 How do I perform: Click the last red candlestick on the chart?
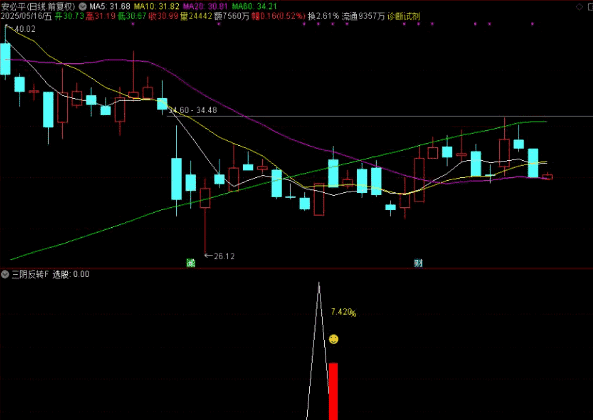coord(547,177)
